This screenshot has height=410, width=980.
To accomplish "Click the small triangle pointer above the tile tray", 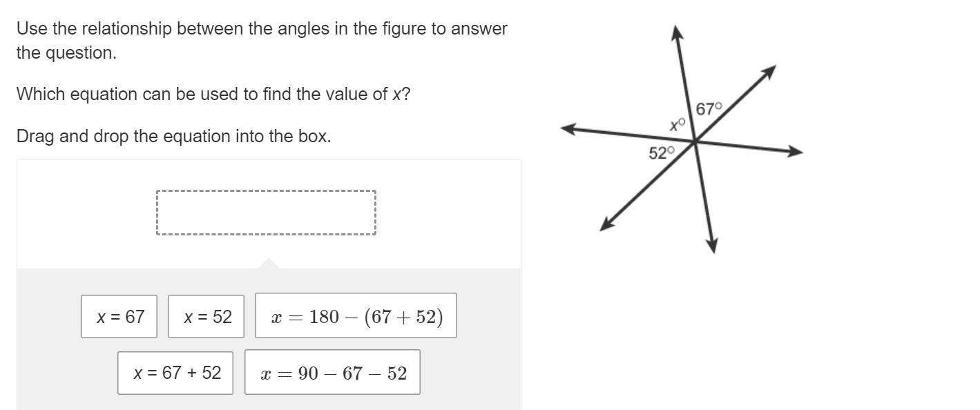I will point(269,263).
